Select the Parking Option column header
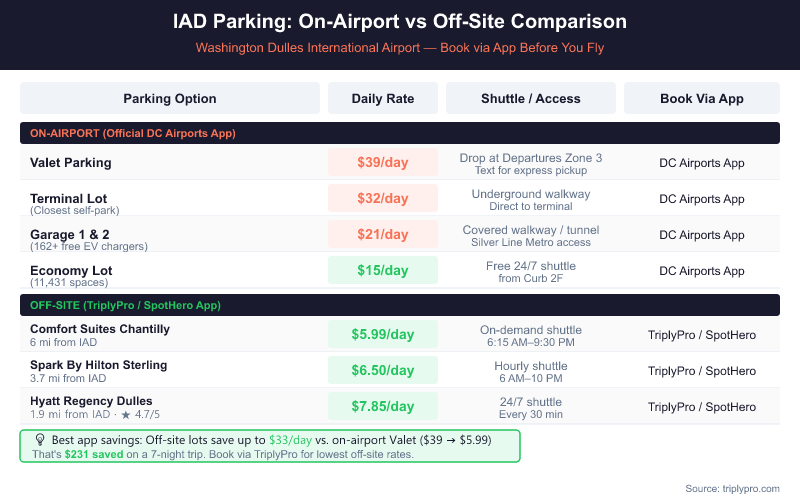 [170, 99]
